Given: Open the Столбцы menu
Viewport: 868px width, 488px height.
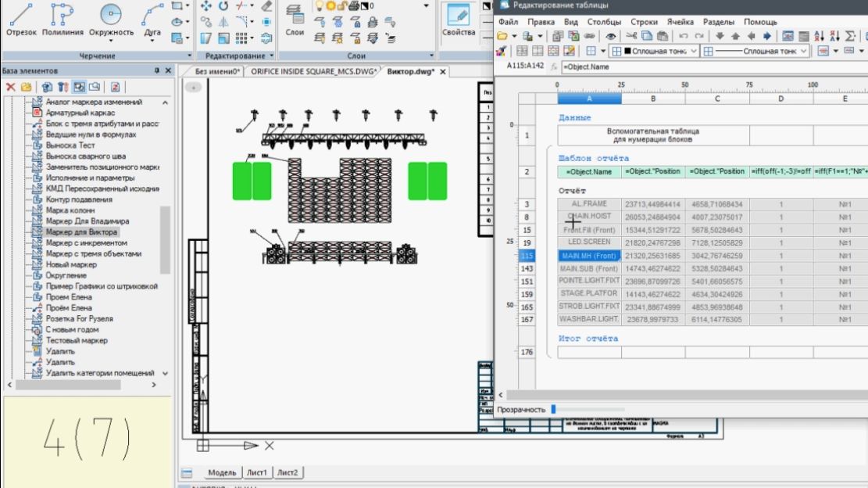Looking at the screenshot, I should (x=604, y=22).
